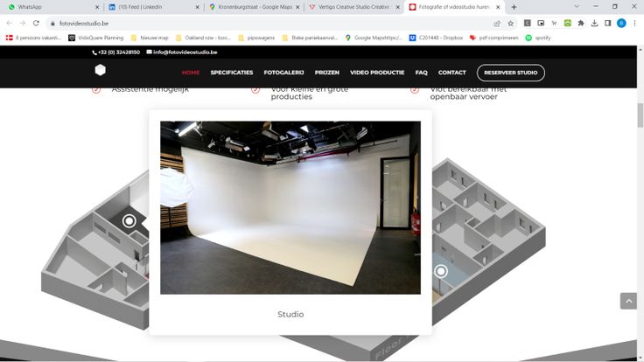Open a new browser tab

coord(514,7)
